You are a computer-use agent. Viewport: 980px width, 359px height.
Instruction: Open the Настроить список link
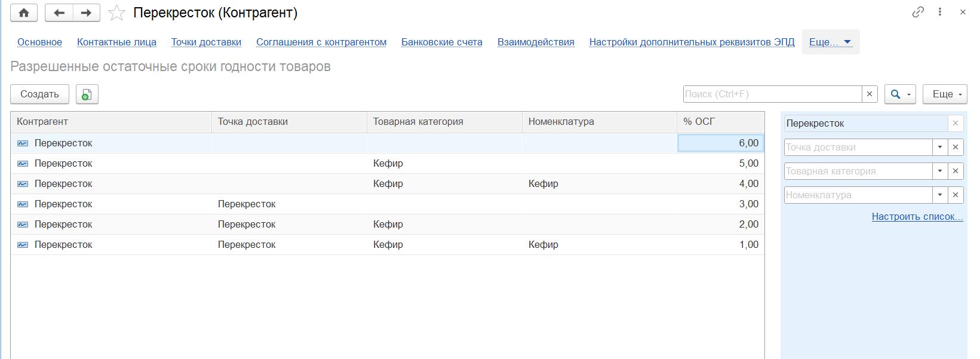pos(917,216)
